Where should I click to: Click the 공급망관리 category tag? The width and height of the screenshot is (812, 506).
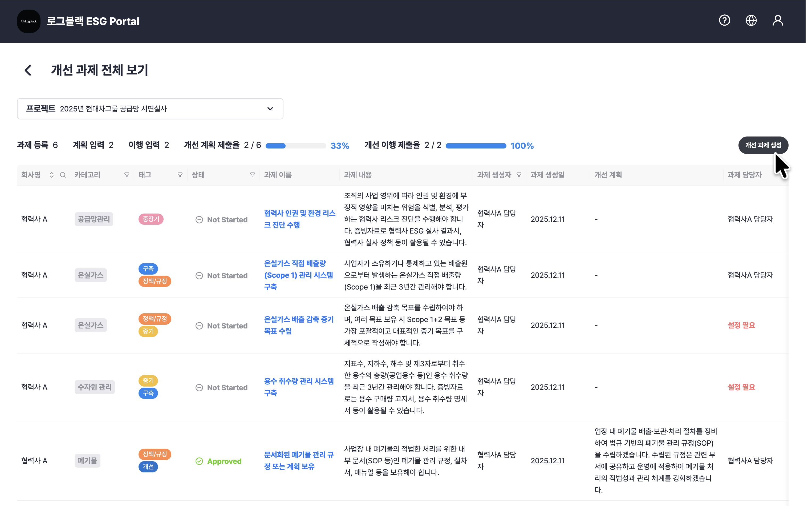coord(94,219)
